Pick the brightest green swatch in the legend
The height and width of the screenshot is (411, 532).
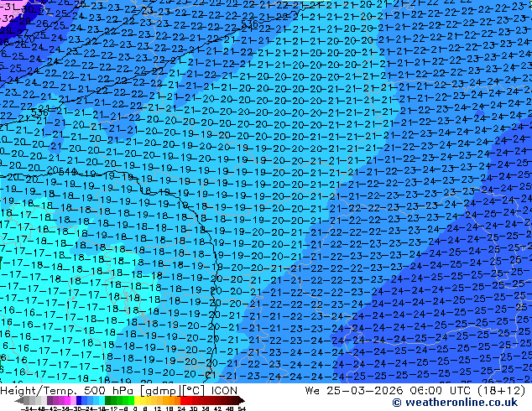tap(131, 400)
